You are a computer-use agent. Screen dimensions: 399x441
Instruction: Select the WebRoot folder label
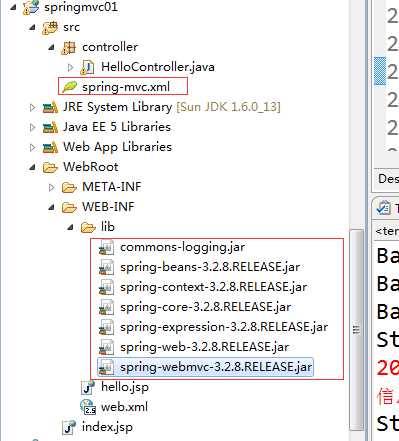91,167
